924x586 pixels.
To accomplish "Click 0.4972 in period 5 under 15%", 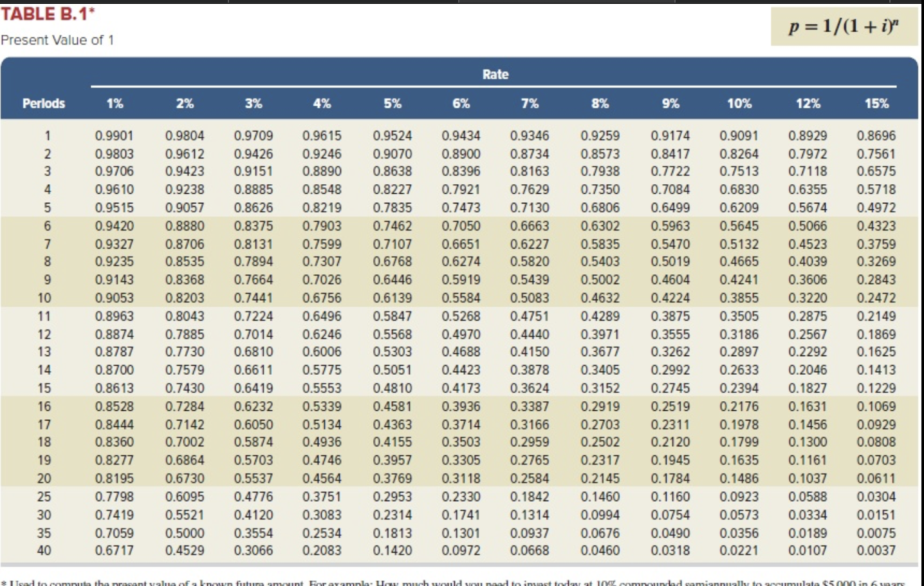I will point(876,207).
